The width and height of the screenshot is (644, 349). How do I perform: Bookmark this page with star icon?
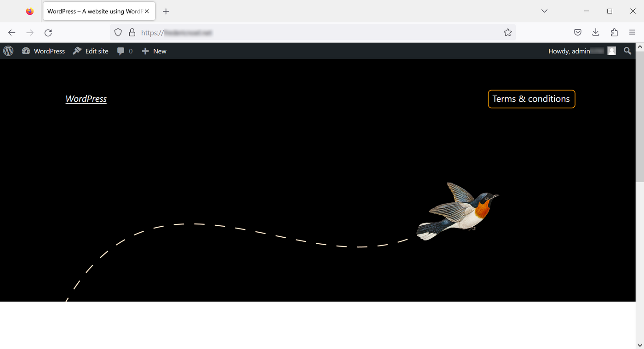coord(507,33)
